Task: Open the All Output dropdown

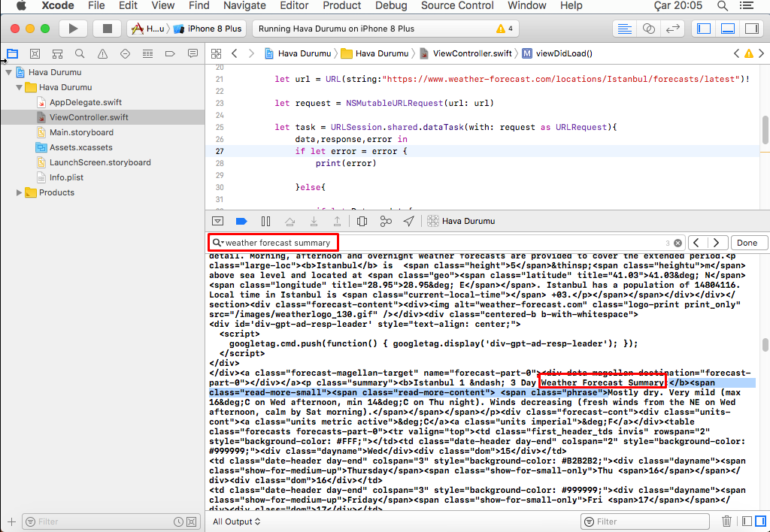Action: point(236,521)
